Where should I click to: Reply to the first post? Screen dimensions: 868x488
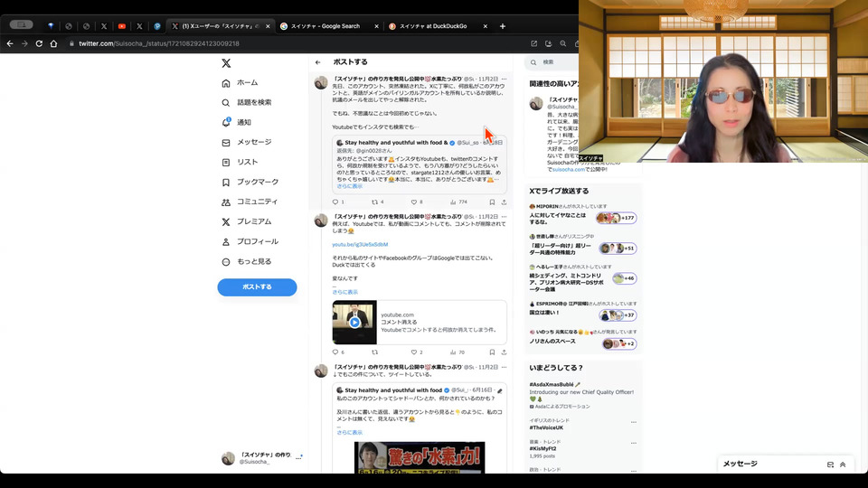[x=335, y=202]
